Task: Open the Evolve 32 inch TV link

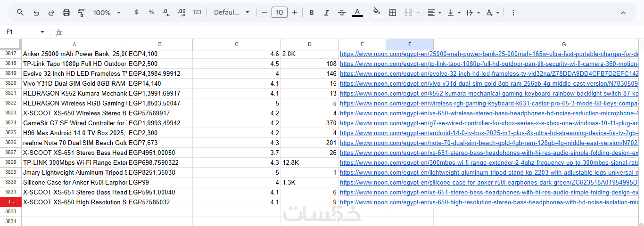Action: (489, 74)
